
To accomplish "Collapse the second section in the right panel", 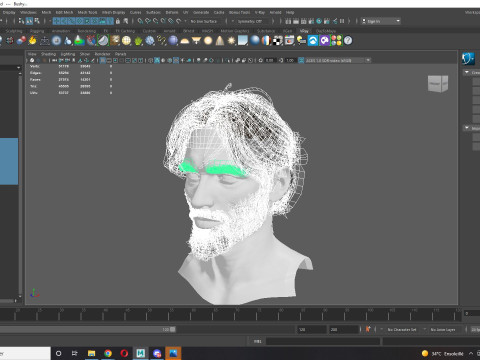I will click(467, 128).
